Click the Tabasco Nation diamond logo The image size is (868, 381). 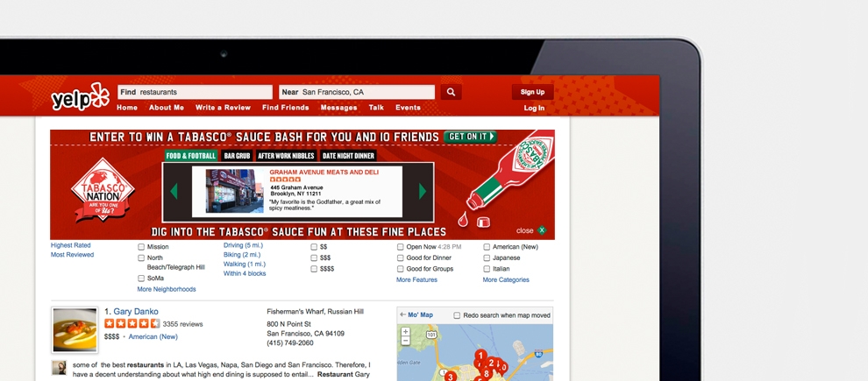(103, 190)
